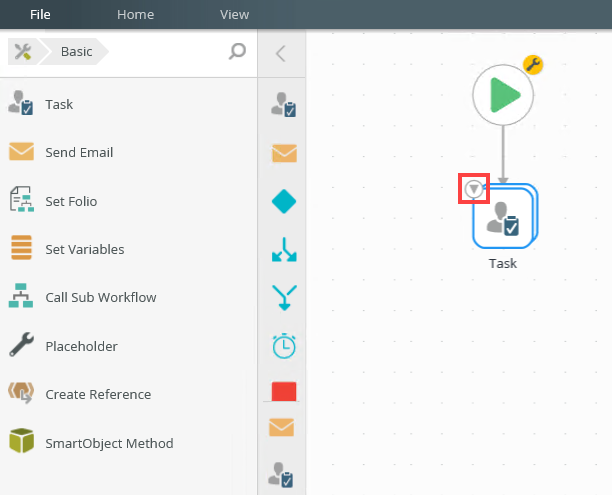The height and width of the screenshot is (495, 612).
Task: Open the toolbox search magnifier
Action: pyautogui.click(x=237, y=51)
